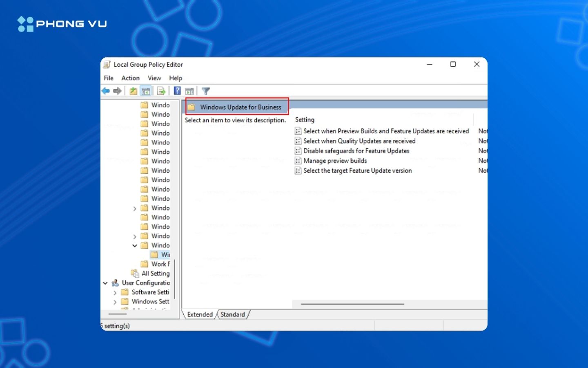The width and height of the screenshot is (588, 368).
Task: Click the Up One Level folder icon
Action: (133, 91)
